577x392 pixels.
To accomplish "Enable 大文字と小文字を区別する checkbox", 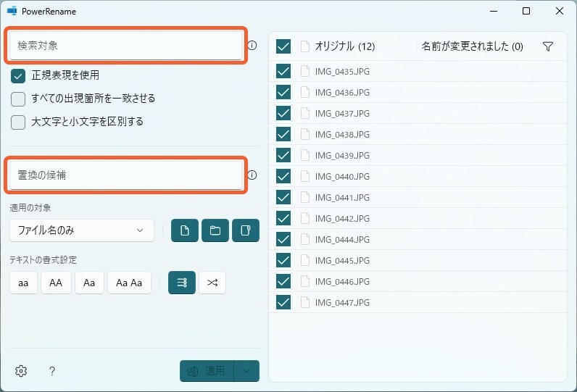I will 18,122.
